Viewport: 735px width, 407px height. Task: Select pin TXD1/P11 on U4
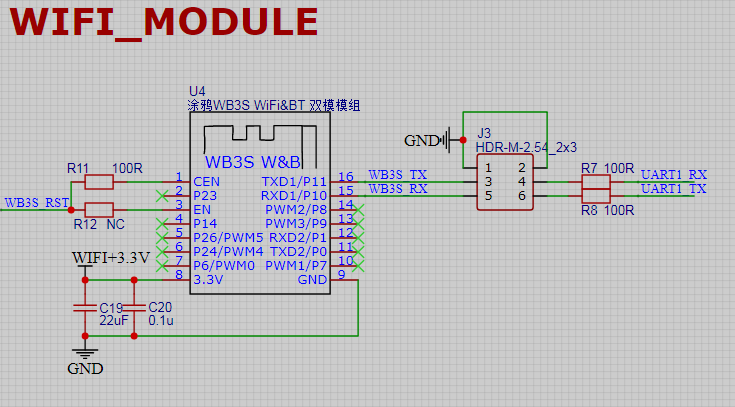[294, 181]
